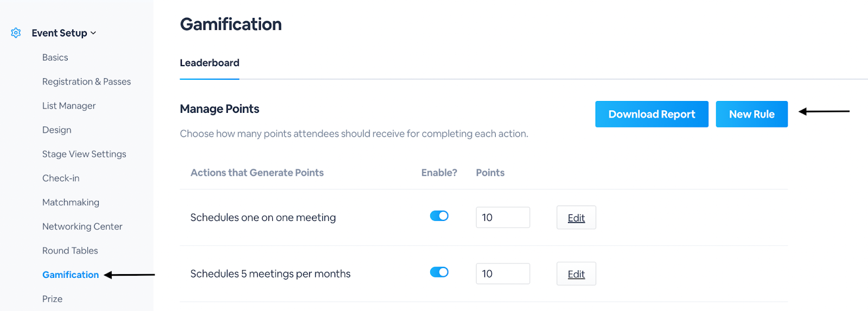
Task: Open Matchmaking from the sidebar
Action: tap(71, 202)
